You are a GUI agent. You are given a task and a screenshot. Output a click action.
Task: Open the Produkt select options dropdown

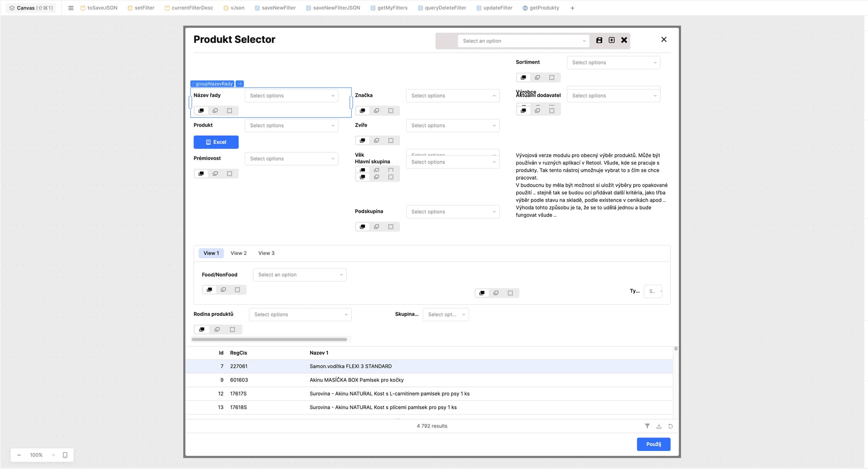click(x=292, y=126)
